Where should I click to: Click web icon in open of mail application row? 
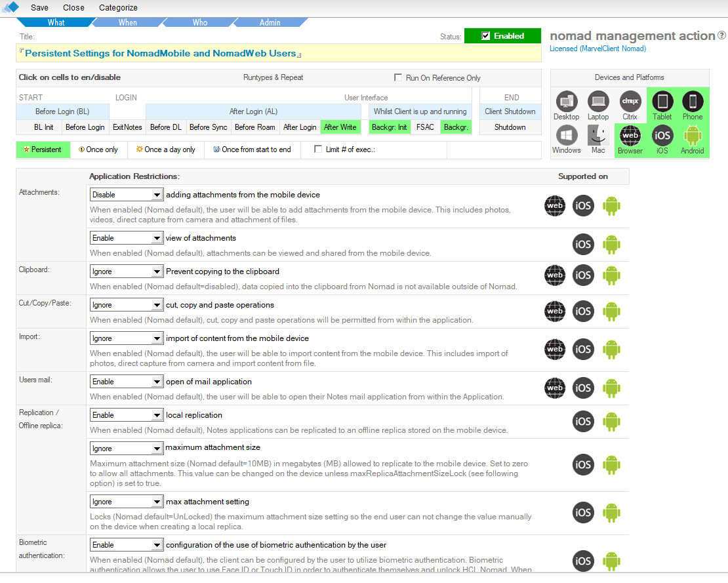pos(555,388)
